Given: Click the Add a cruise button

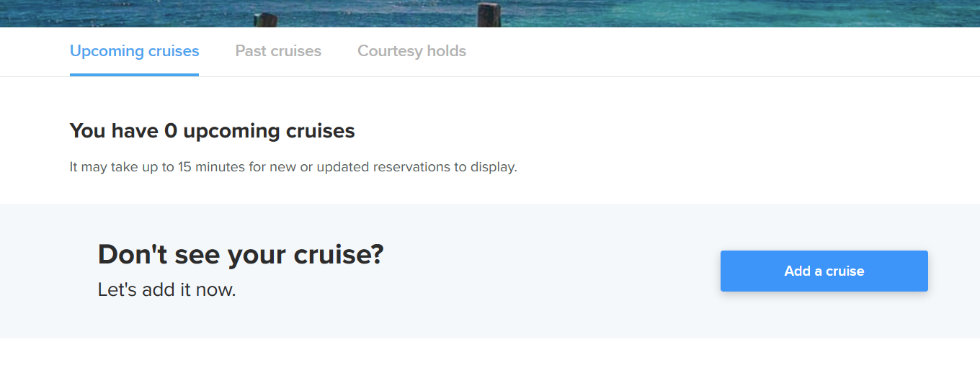Looking at the screenshot, I should [824, 271].
